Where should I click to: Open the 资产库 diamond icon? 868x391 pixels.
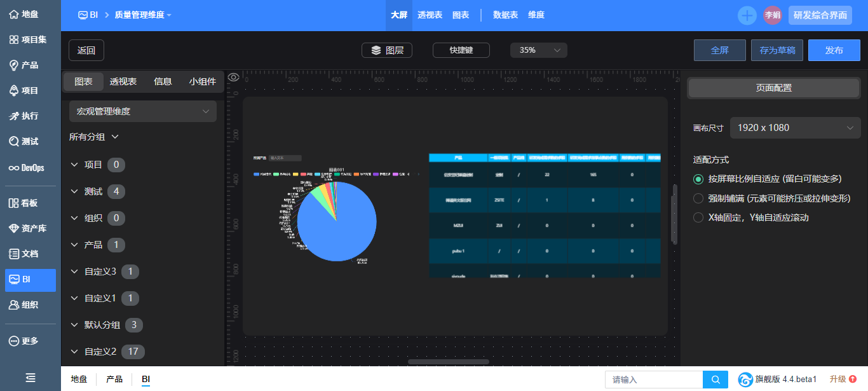13,228
